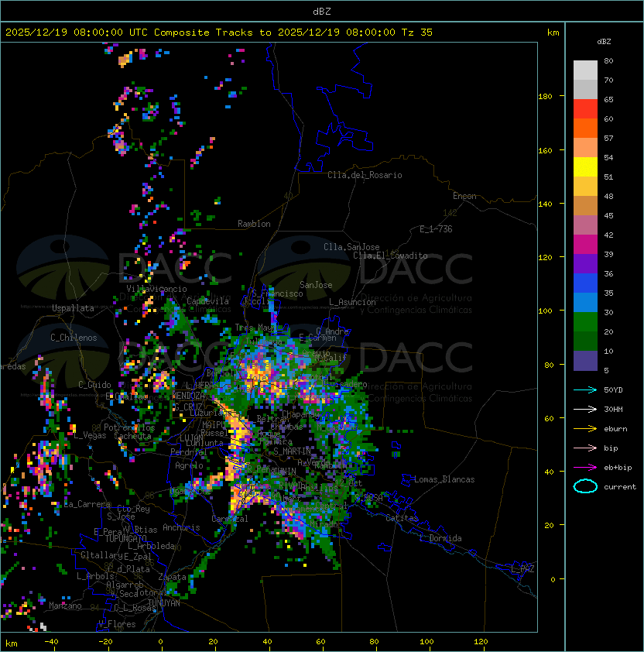
Task: Click the timestamp 2025/12/19 08:00:00 UTC header
Action: point(77,33)
